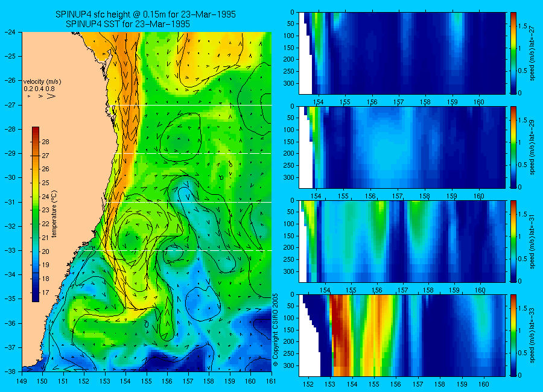Image resolution: width=543 pixels, height=392 pixels.
Task: Click the 149 longitude label under the map
Action: [22, 381]
